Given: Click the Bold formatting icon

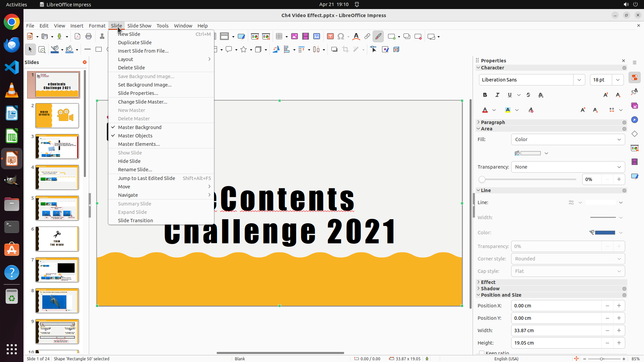Looking at the screenshot, I should click(485, 95).
